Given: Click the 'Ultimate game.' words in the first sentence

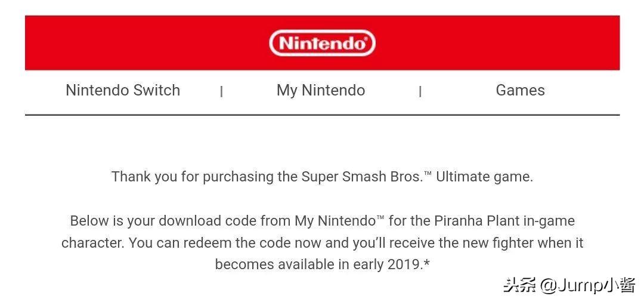Looking at the screenshot, I should coord(484,177).
